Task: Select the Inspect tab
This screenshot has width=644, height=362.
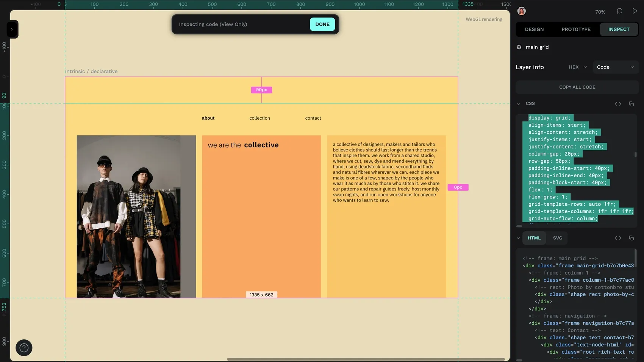Action: click(x=619, y=29)
